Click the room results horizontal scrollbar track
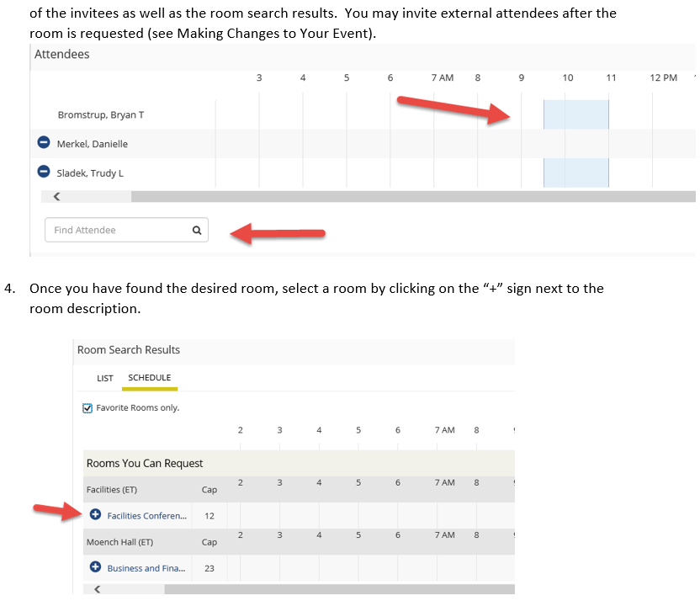 coord(339,589)
